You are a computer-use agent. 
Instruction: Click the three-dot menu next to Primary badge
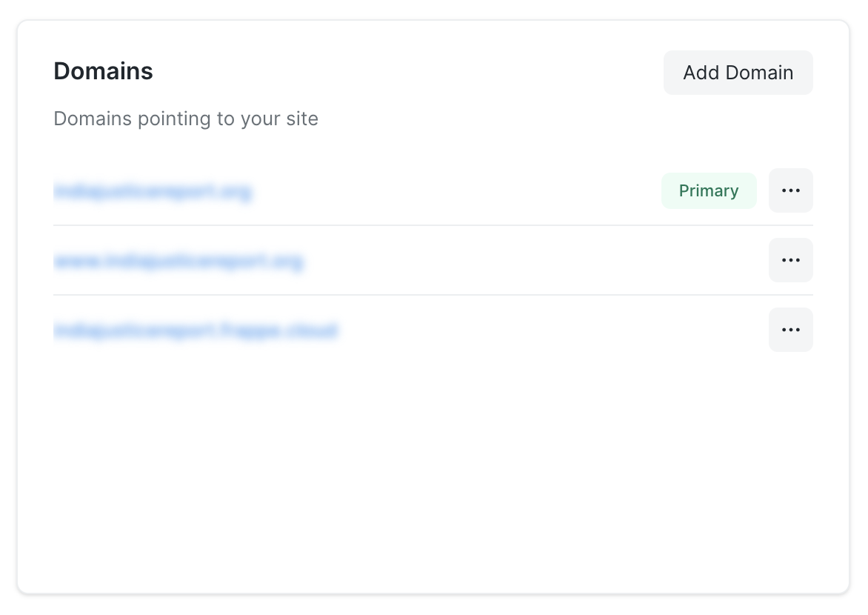pyautogui.click(x=790, y=190)
